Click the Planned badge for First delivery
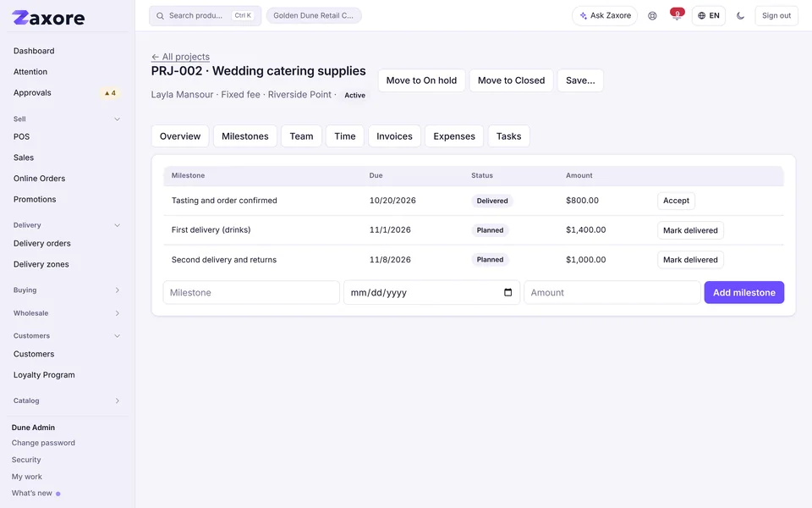The width and height of the screenshot is (812, 508). [490, 230]
